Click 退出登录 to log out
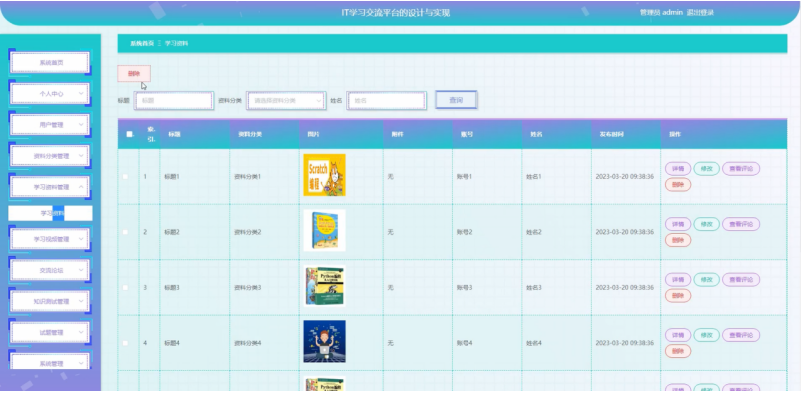 click(700, 13)
